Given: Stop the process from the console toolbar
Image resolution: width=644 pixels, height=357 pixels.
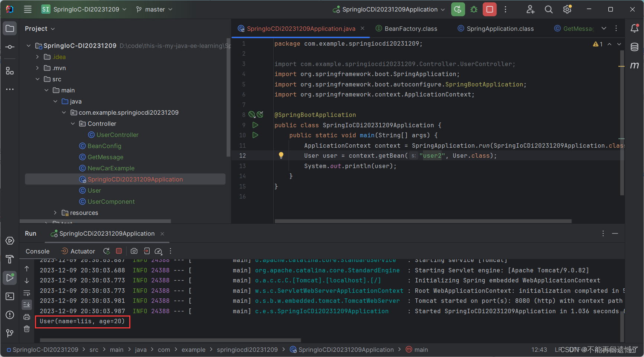Looking at the screenshot, I should pos(119,251).
